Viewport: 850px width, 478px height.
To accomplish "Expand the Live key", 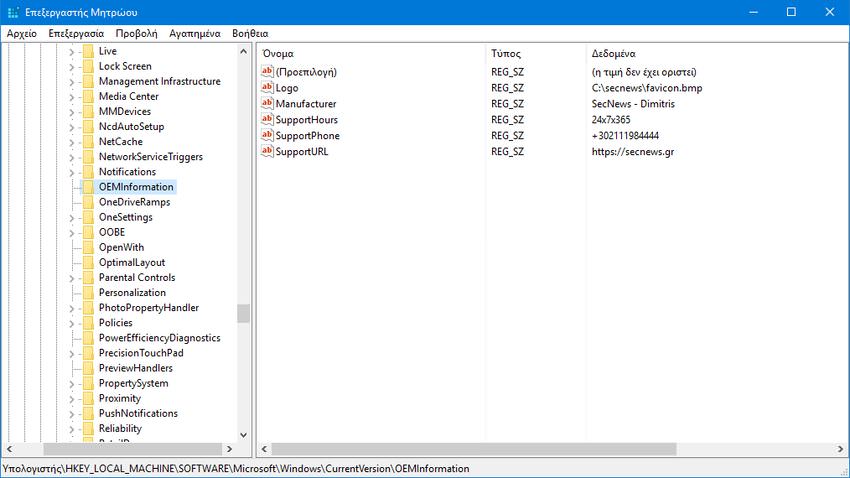I will [x=72, y=51].
